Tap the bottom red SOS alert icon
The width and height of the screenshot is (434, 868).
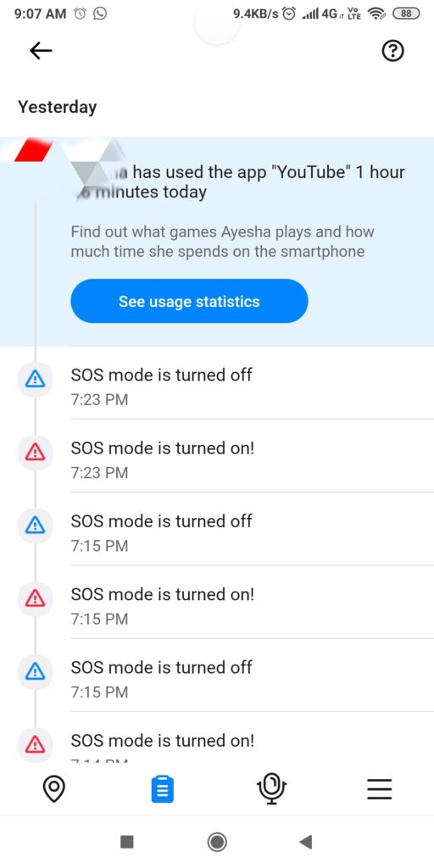[36, 744]
